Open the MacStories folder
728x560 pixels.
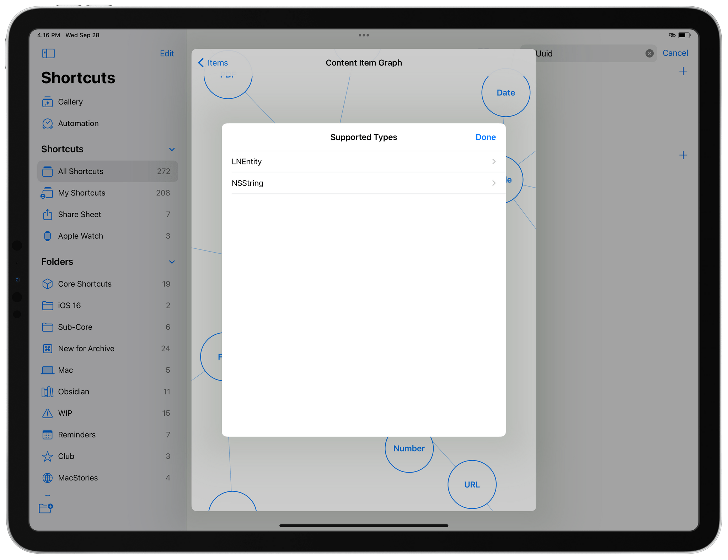point(107,478)
